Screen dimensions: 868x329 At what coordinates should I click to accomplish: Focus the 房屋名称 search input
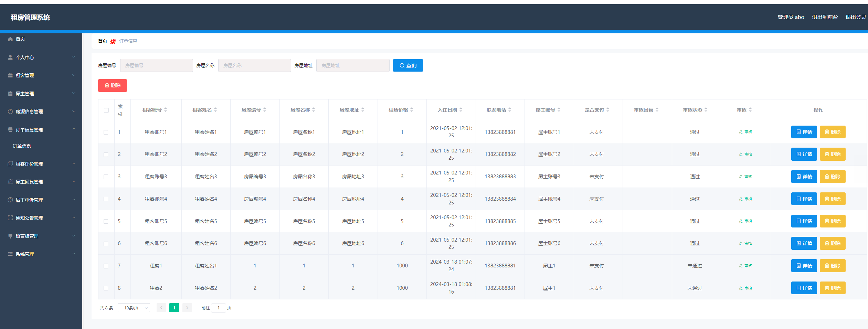tap(255, 65)
